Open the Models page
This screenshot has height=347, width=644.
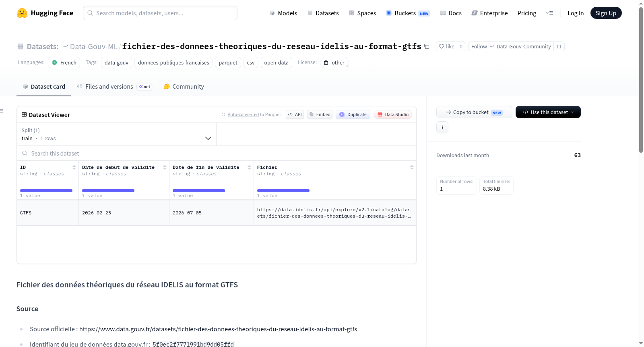point(283,13)
